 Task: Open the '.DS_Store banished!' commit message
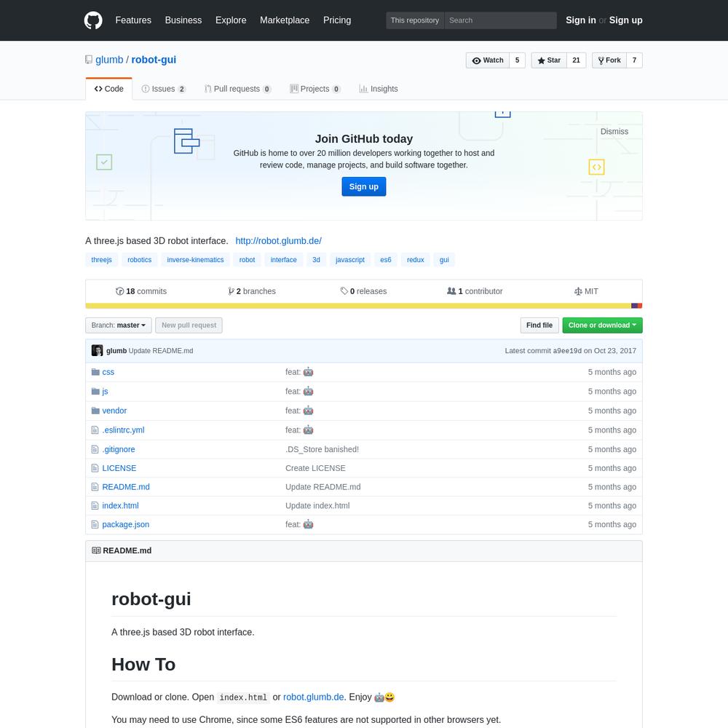322,449
